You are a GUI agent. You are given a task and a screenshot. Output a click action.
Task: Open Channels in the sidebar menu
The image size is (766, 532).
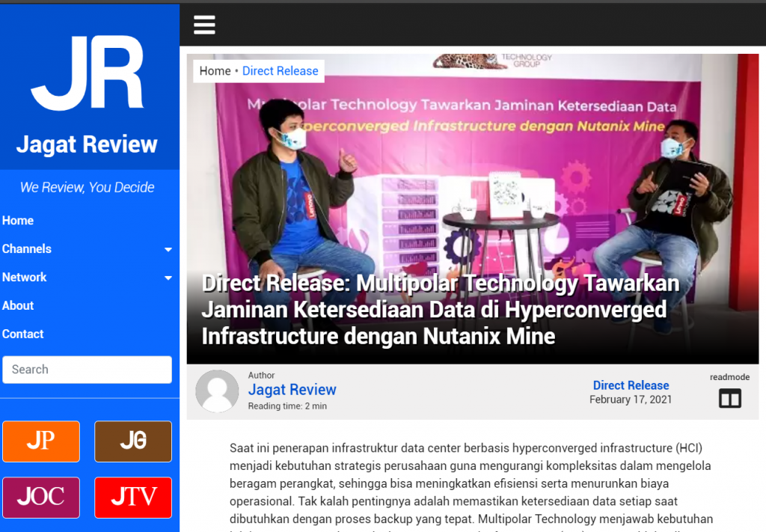(x=26, y=248)
